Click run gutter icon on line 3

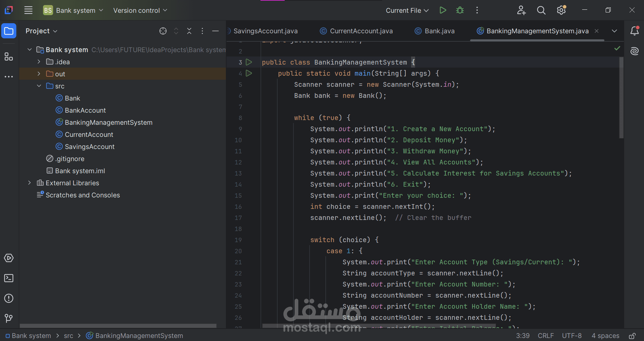249,62
